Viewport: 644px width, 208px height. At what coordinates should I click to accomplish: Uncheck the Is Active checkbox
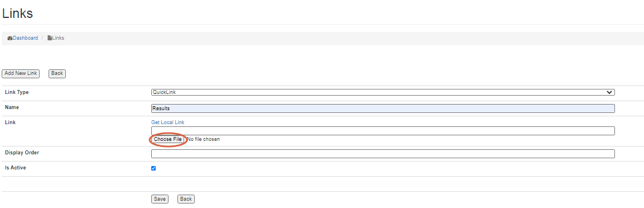point(153,168)
